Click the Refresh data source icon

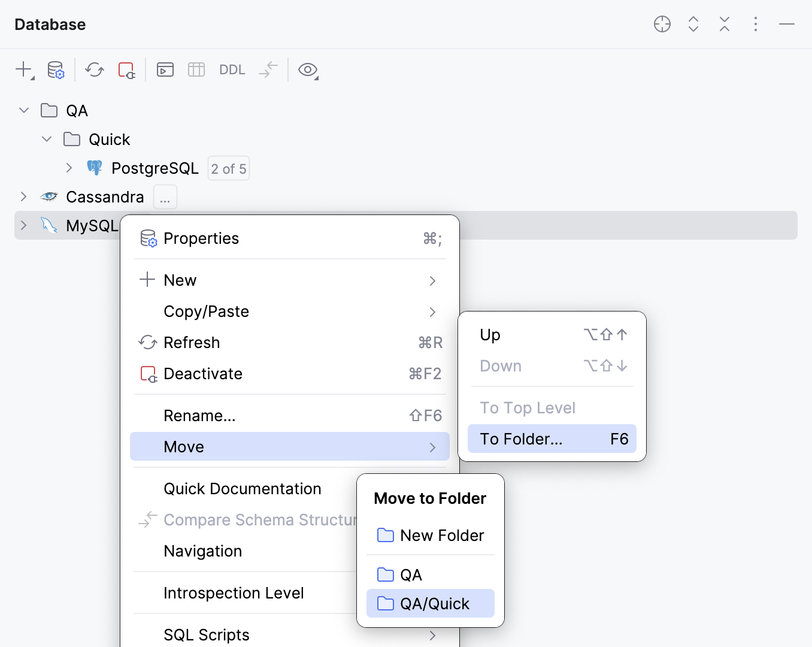94,69
